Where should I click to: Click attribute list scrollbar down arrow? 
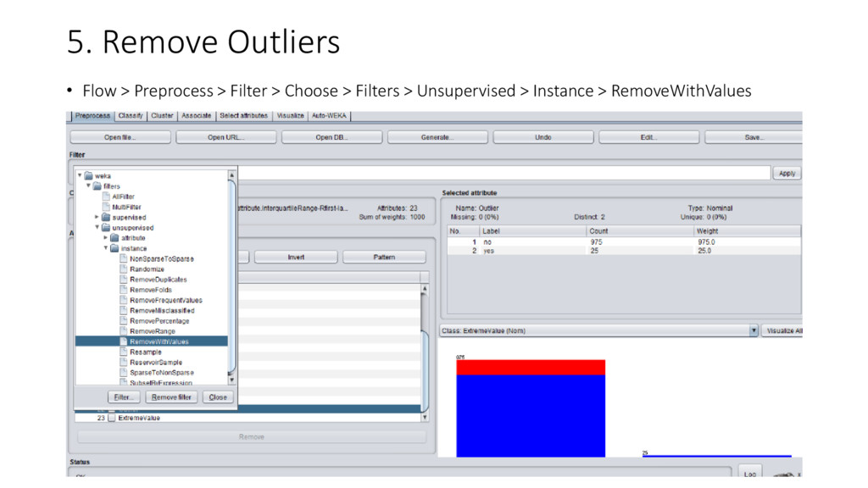tap(425, 417)
